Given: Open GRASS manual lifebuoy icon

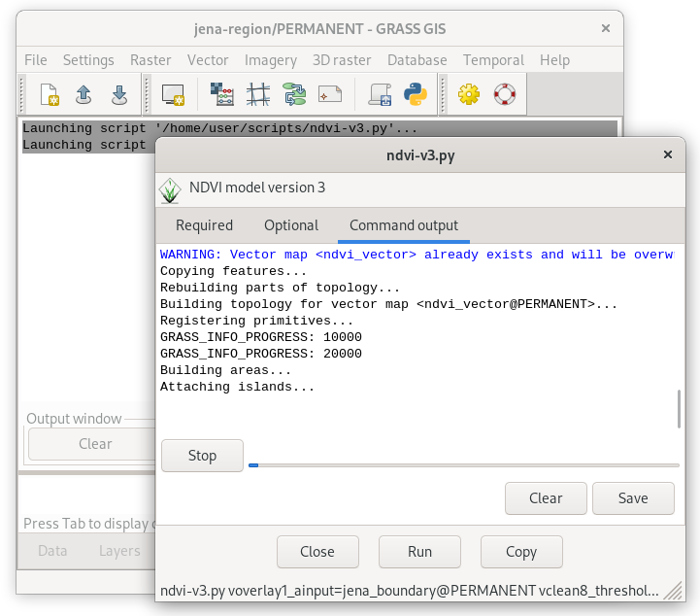Looking at the screenshot, I should [x=505, y=94].
